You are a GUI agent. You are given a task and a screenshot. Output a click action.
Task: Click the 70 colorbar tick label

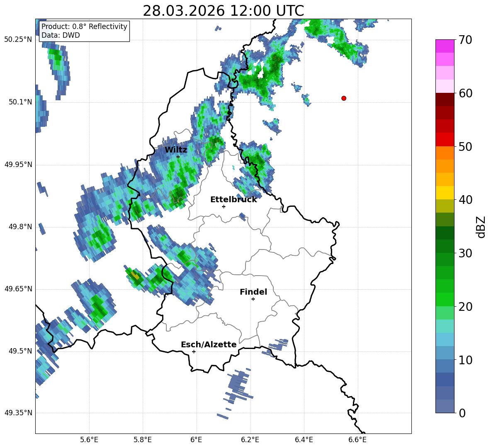point(465,40)
